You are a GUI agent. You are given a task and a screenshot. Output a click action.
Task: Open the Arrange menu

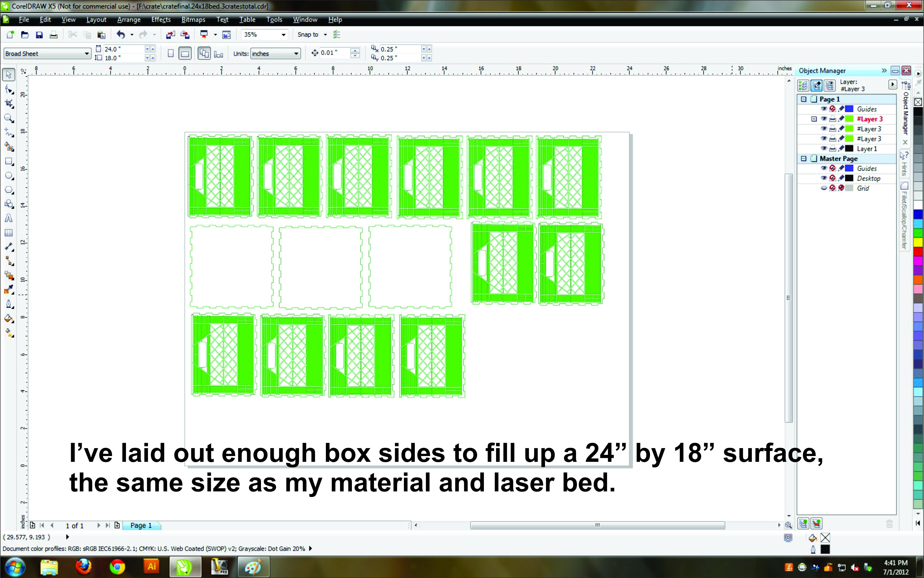coord(129,20)
